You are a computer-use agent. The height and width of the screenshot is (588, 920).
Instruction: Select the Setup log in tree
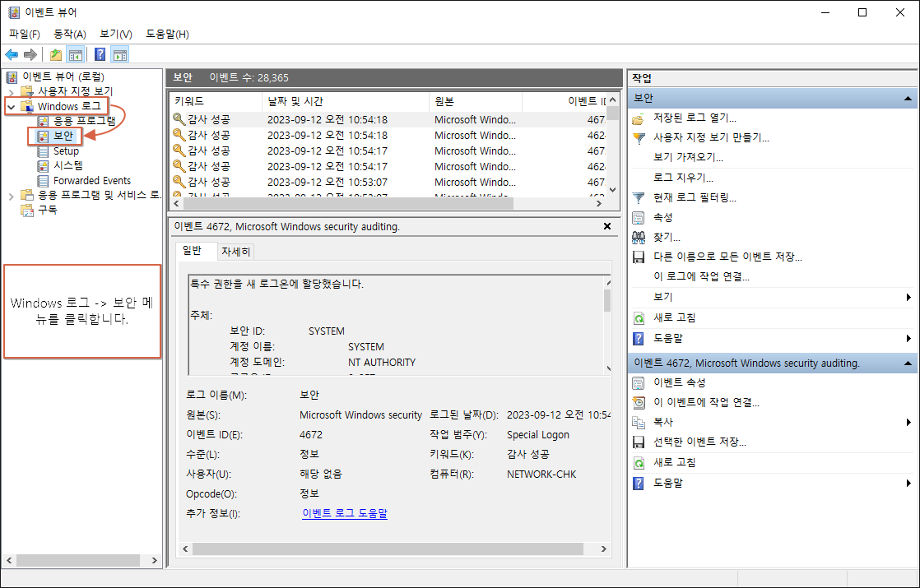tap(66, 150)
